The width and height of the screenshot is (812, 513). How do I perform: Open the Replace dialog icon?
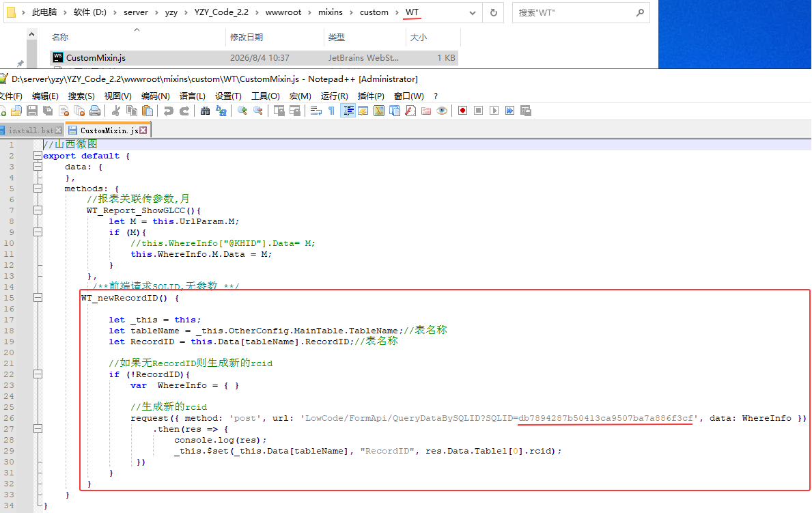tap(221, 111)
